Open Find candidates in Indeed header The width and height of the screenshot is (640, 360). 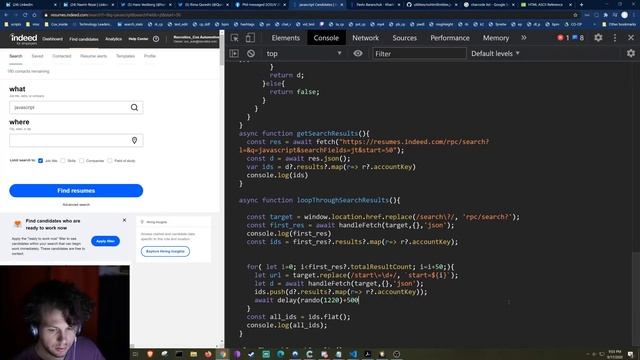click(84, 39)
